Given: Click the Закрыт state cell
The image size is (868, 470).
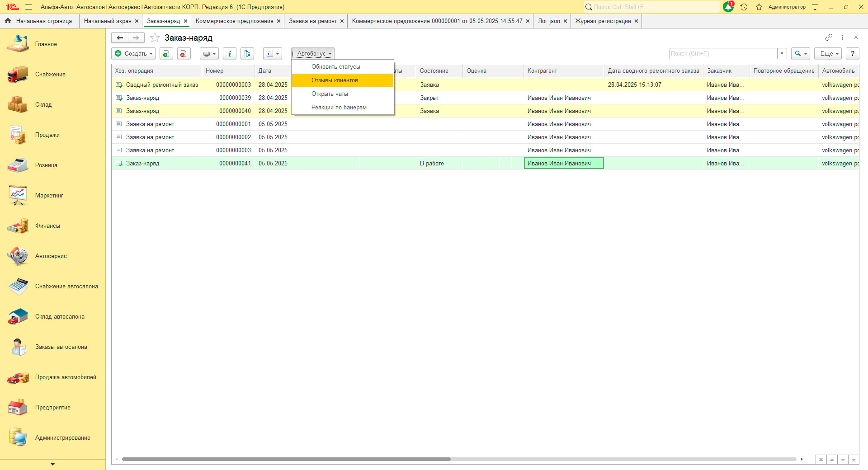Looking at the screenshot, I should [x=439, y=98].
